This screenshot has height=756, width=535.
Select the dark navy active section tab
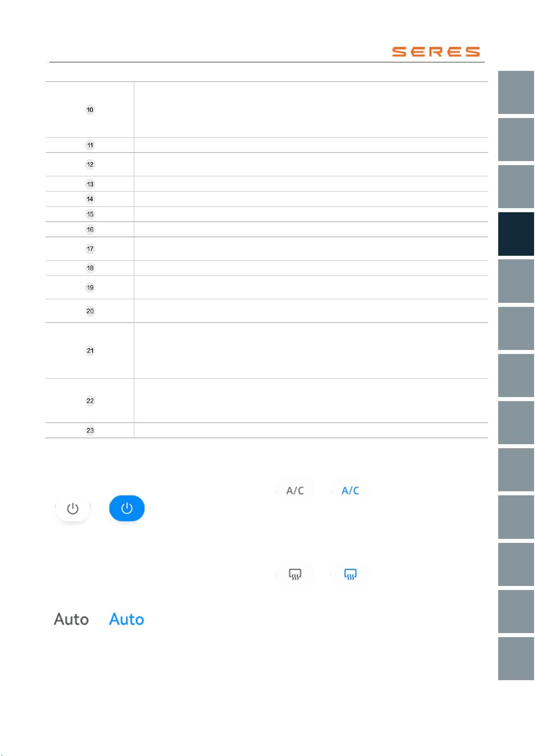coord(516,234)
